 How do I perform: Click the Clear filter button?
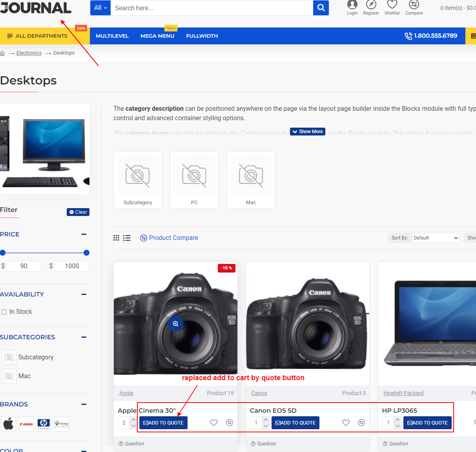tap(78, 212)
